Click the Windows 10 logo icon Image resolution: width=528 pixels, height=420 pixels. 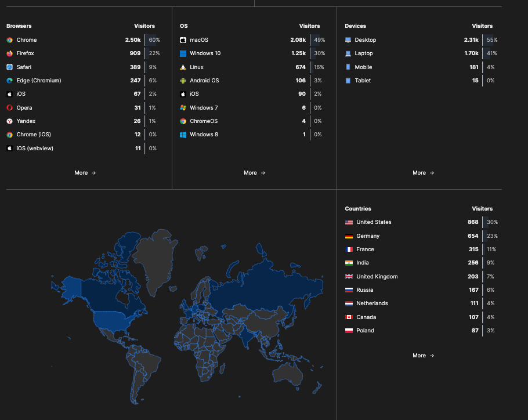tap(183, 53)
